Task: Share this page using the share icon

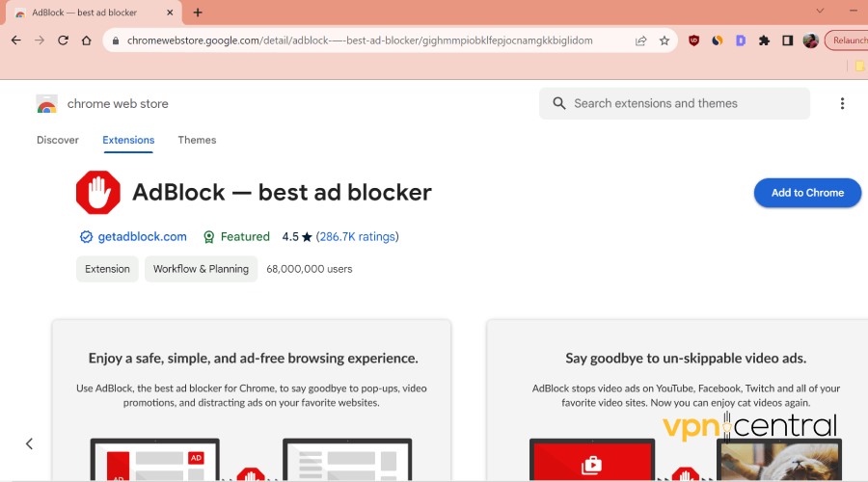Action: pyautogui.click(x=641, y=40)
